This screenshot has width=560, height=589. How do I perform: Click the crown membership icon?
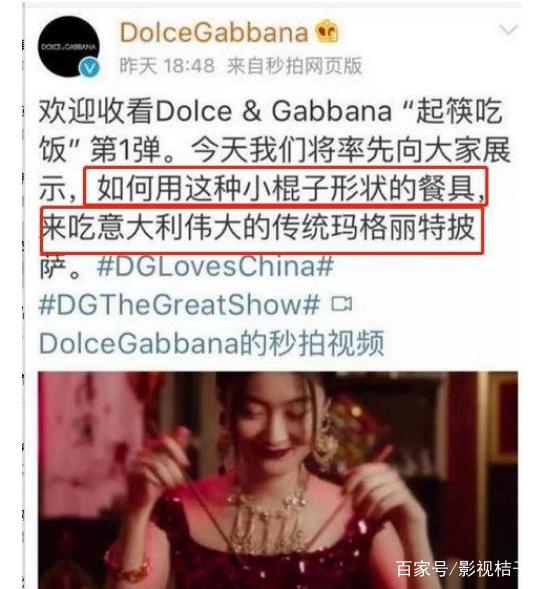(x=327, y=31)
